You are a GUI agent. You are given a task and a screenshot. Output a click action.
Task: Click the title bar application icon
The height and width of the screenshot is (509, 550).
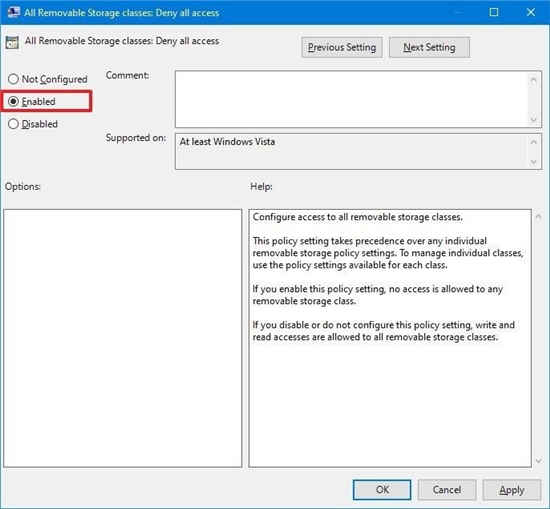(13, 13)
